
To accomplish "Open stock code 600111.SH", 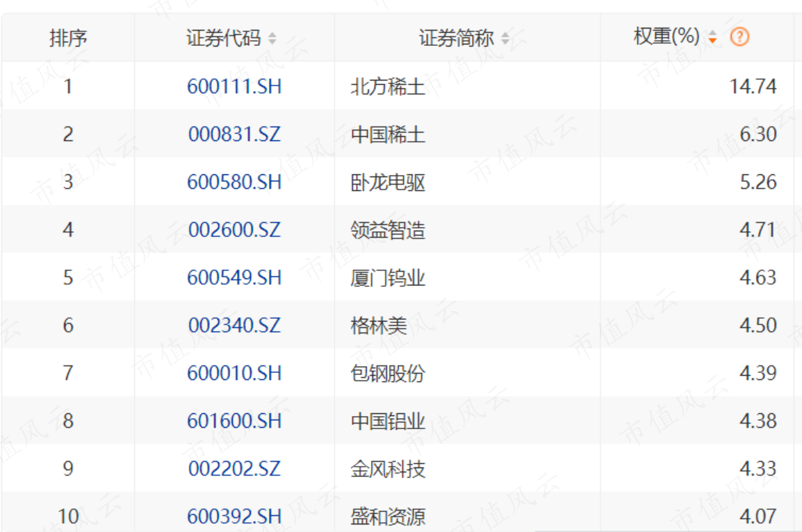I will (234, 86).
